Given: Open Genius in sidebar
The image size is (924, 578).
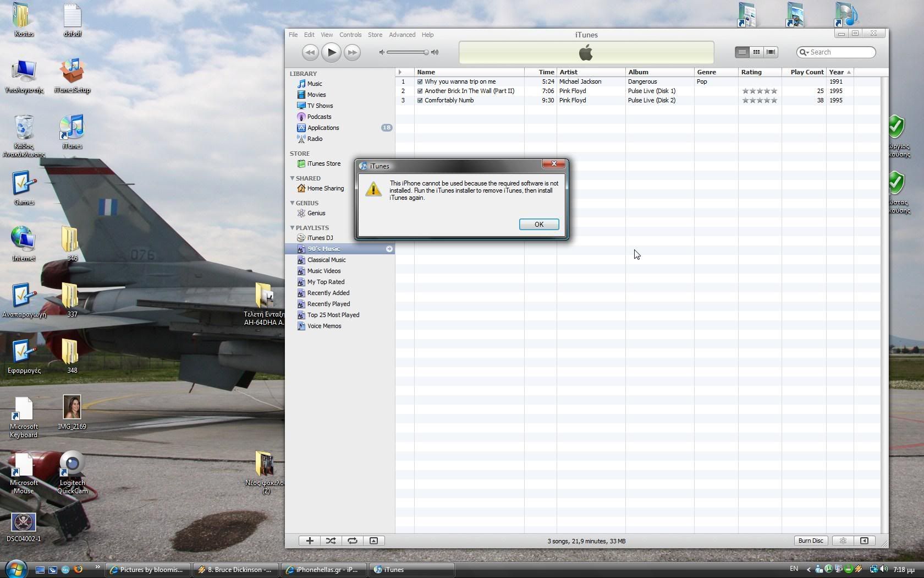Looking at the screenshot, I should point(316,213).
